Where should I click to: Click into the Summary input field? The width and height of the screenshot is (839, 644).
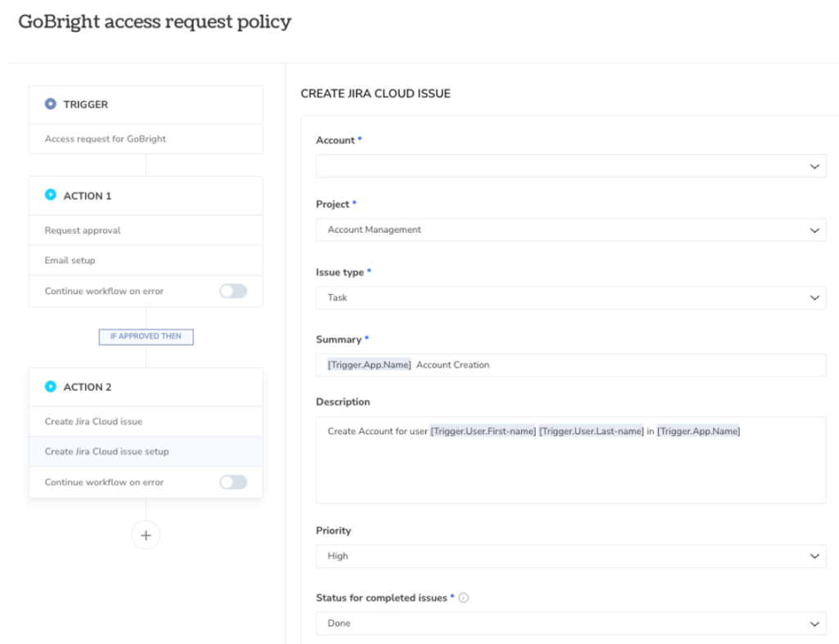click(571, 365)
